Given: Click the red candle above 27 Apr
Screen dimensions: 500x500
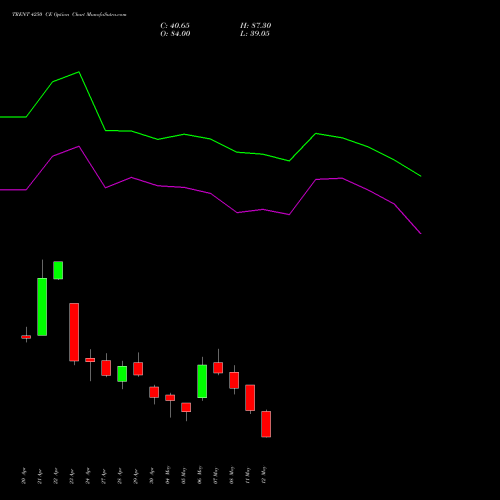Looking at the screenshot, I should 106,368.
